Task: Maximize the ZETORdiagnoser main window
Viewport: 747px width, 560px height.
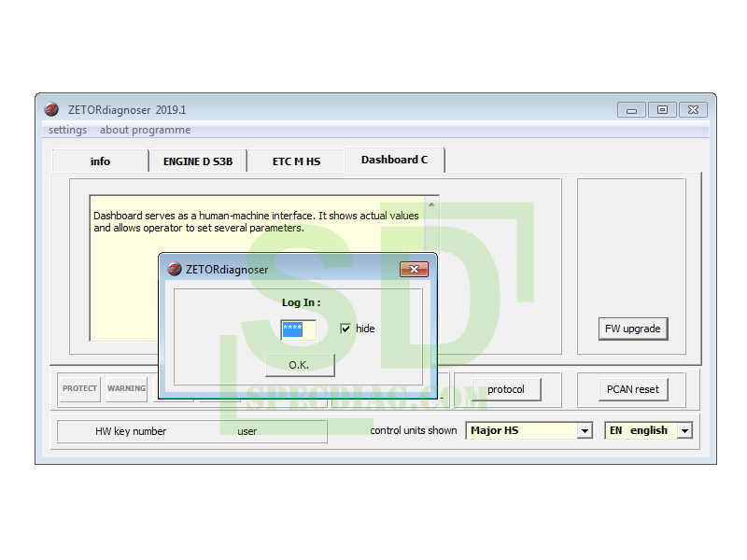Action: click(662, 109)
